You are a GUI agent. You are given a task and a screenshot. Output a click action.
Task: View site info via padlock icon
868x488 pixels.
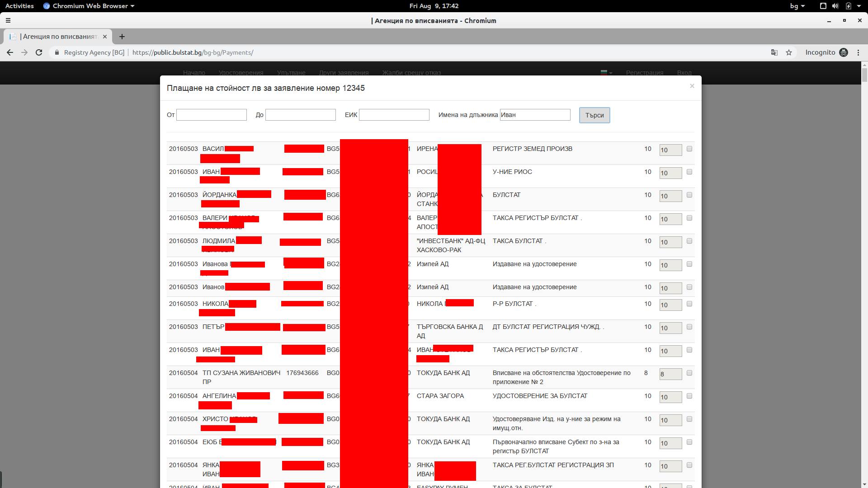pos(57,52)
